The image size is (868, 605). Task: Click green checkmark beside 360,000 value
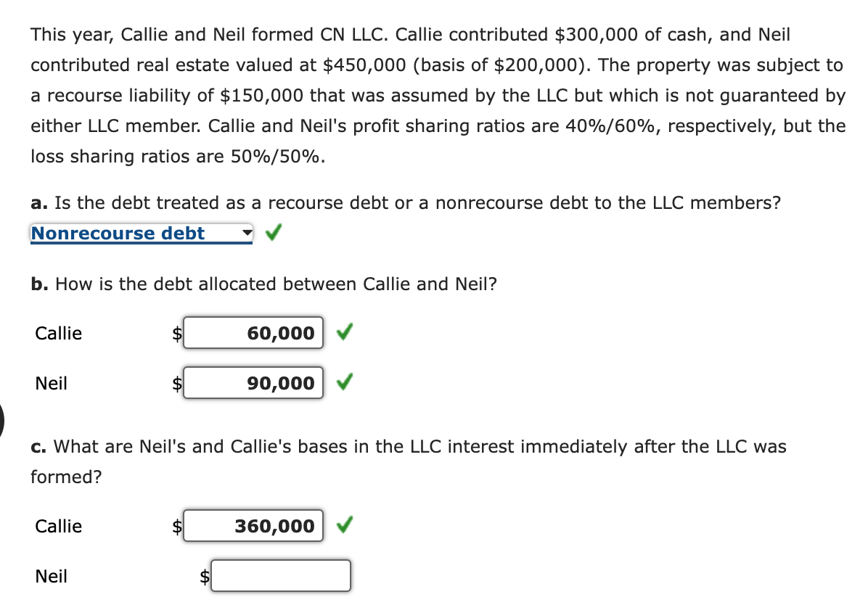[x=345, y=525]
